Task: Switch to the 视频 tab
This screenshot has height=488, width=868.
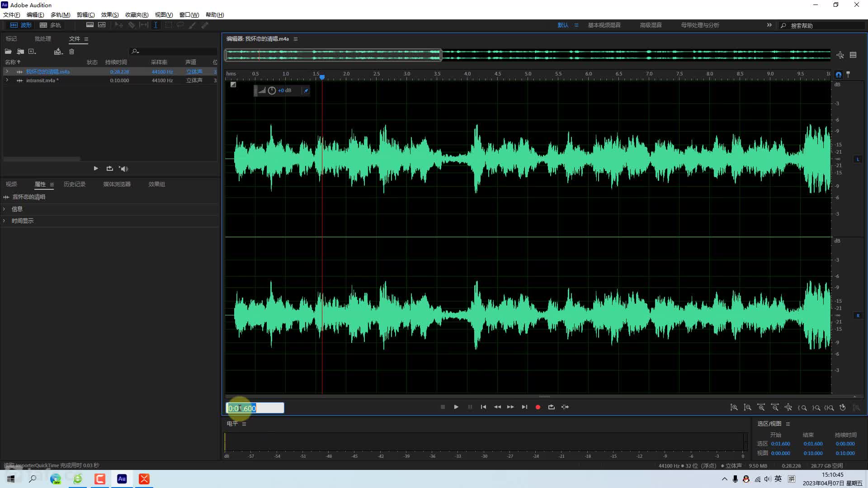Action: (11, 184)
